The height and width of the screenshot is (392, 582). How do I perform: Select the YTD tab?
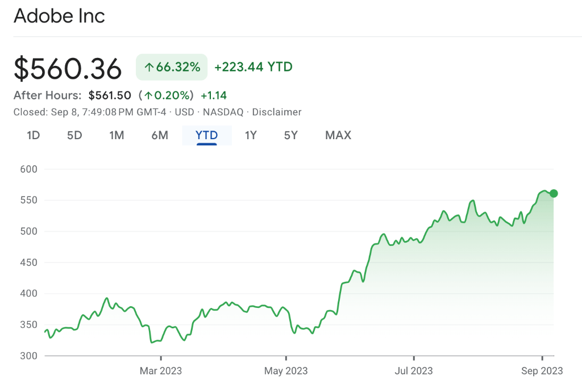click(x=207, y=135)
